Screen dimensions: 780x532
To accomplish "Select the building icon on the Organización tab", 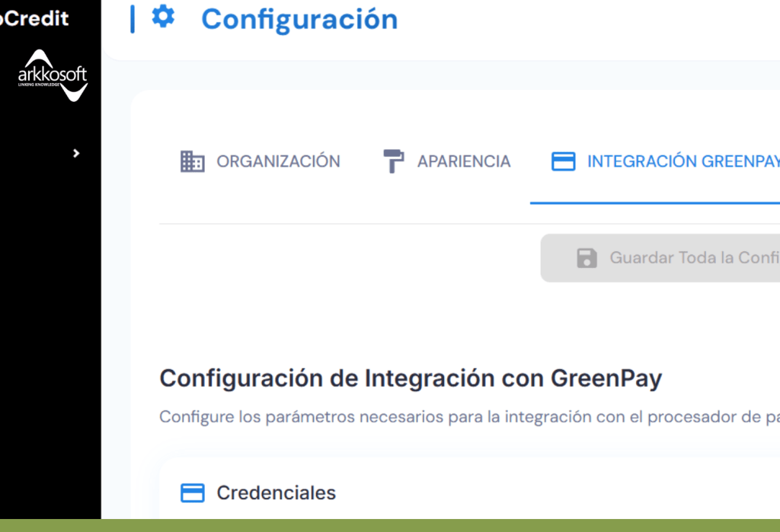I will (x=192, y=161).
